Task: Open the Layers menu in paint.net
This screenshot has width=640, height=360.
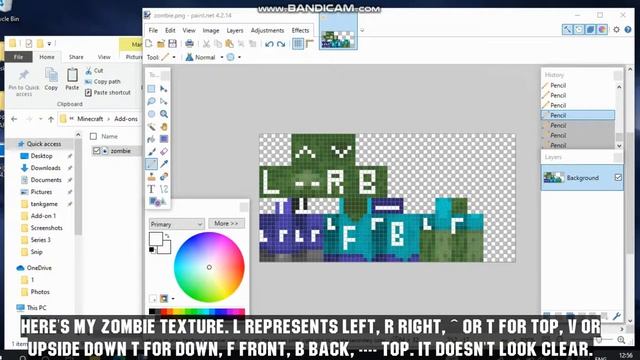Action: point(235,30)
